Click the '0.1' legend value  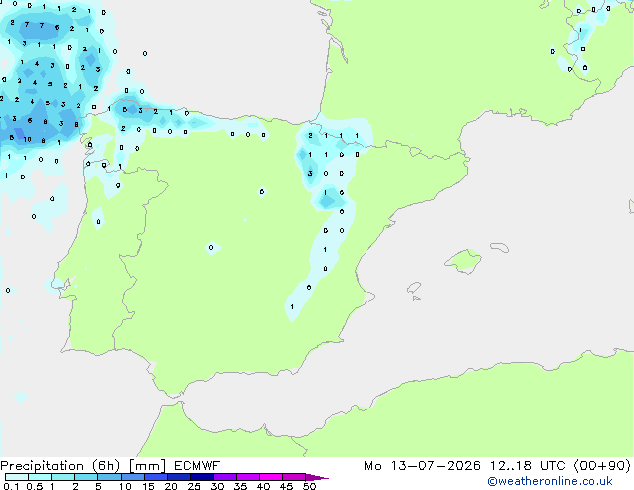click(11, 486)
